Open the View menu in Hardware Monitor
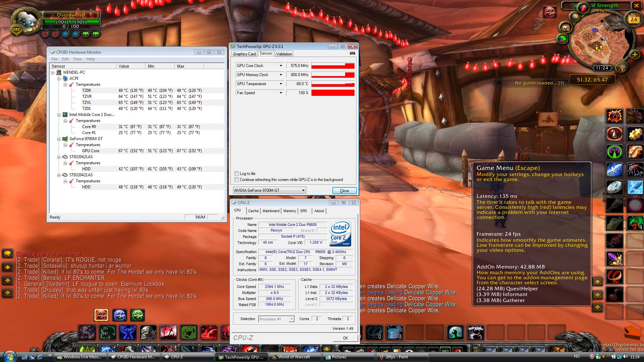The height and width of the screenshot is (362, 644). tap(77, 59)
